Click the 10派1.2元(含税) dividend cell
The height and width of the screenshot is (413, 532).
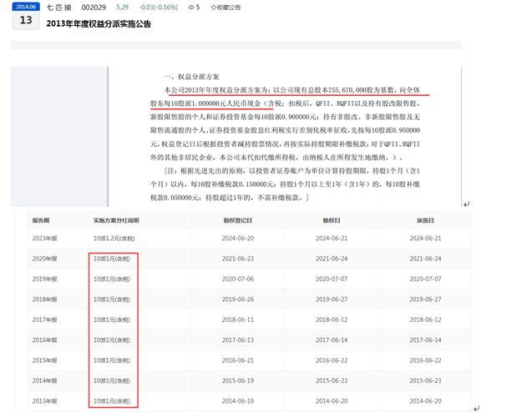[114, 239]
